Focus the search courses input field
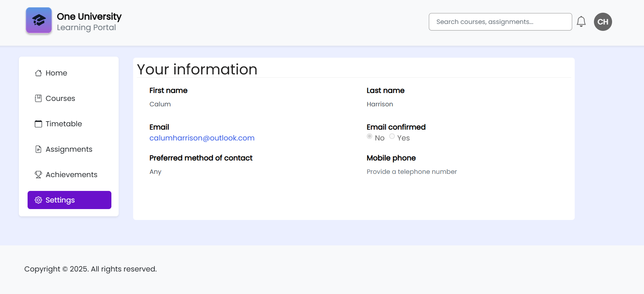Screen dimensions: 644x294 tap(500, 22)
